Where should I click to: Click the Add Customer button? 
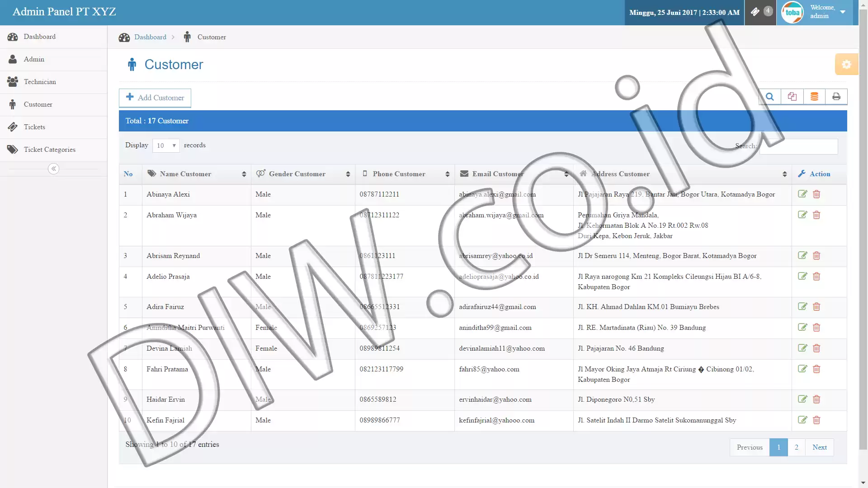tap(155, 98)
